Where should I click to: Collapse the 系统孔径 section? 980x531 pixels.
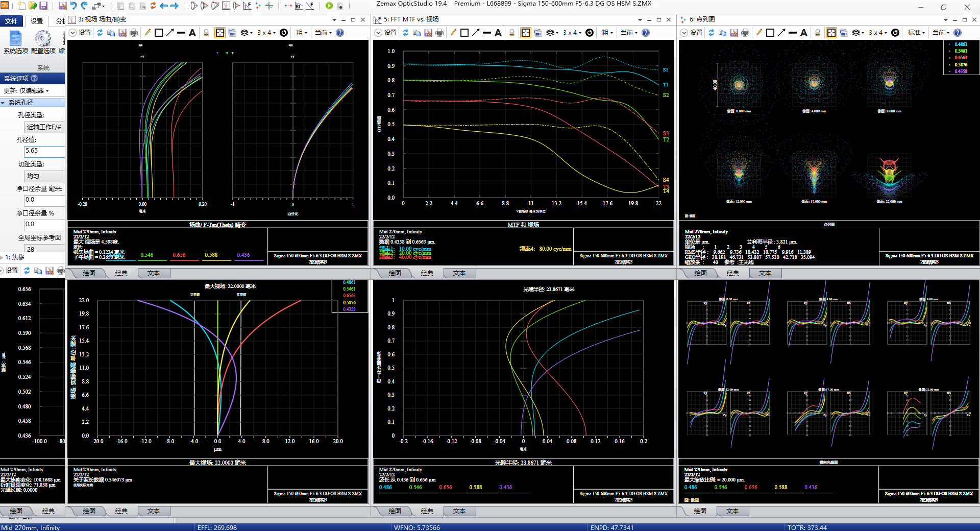tap(4, 103)
